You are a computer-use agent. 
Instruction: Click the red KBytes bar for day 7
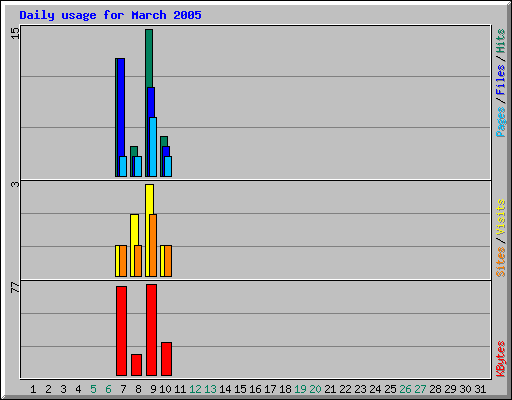point(121,331)
